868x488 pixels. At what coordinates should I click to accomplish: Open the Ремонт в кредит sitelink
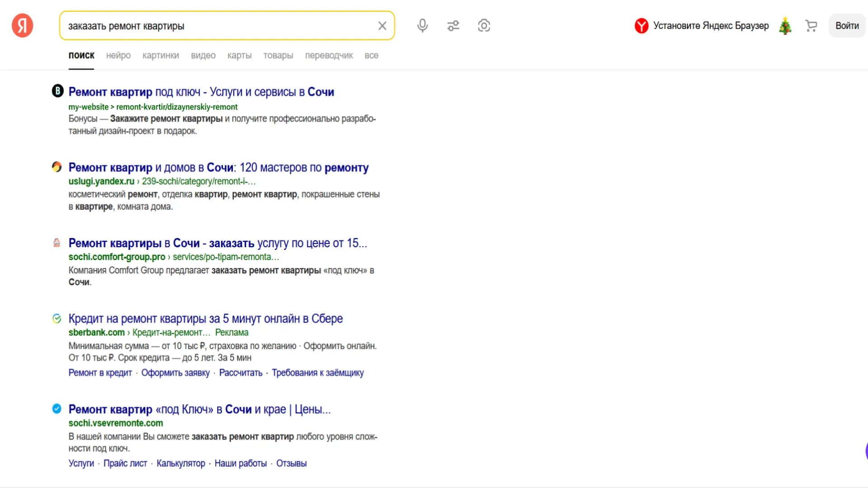100,373
